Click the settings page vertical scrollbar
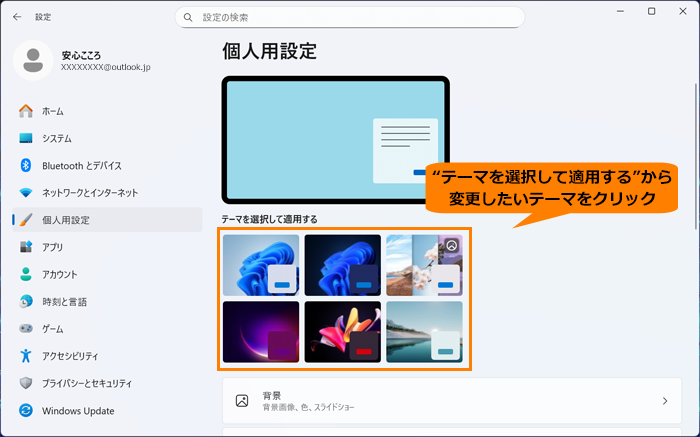Viewport: 700px width, 437px height. click(x=696, y=156)
